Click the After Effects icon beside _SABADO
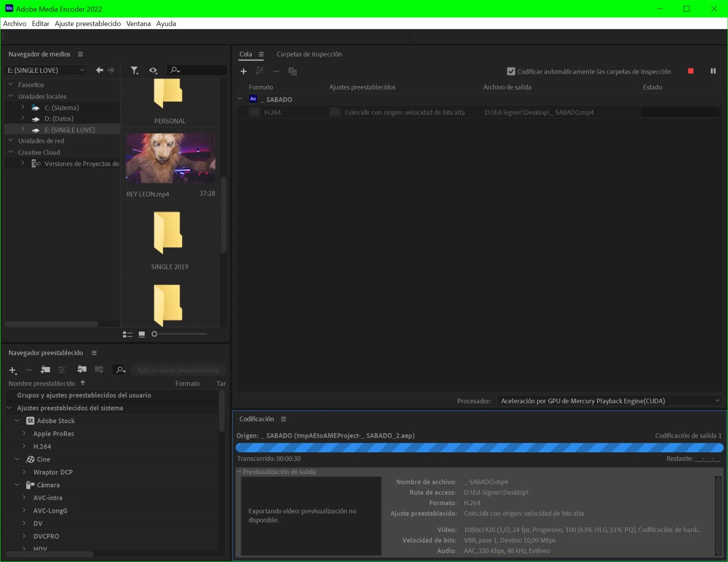Viewport: 728px width, 562px height. click(x=253, y=99)
